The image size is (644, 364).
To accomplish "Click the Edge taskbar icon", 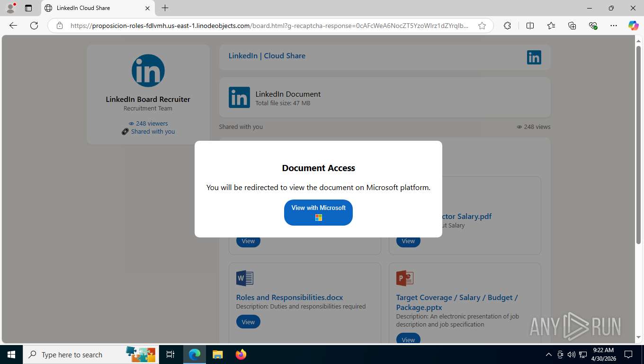I will (x=194, y=355).
